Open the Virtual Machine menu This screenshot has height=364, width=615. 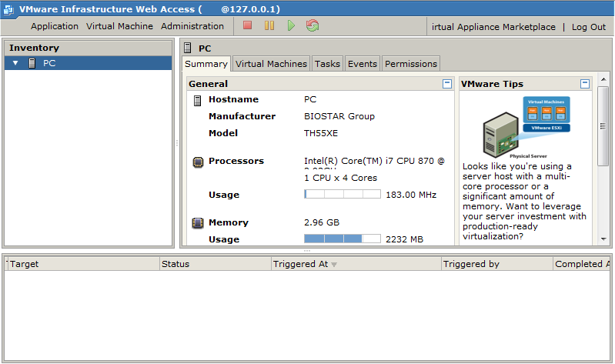119,26
